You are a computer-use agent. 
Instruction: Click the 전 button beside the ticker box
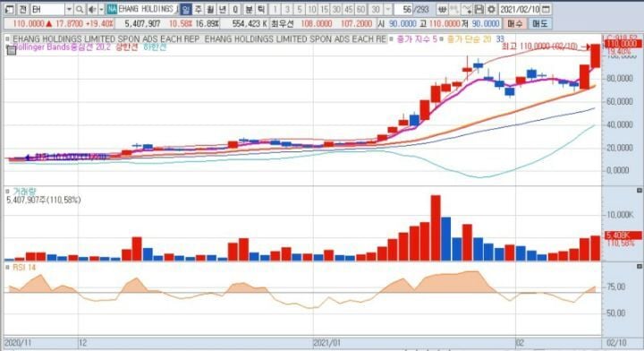click(x=23, y=9)
